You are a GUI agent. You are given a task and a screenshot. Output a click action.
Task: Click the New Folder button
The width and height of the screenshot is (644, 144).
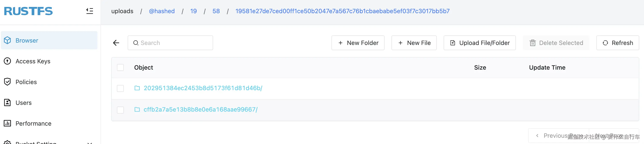pyautogui.click(x=358, y=43)
